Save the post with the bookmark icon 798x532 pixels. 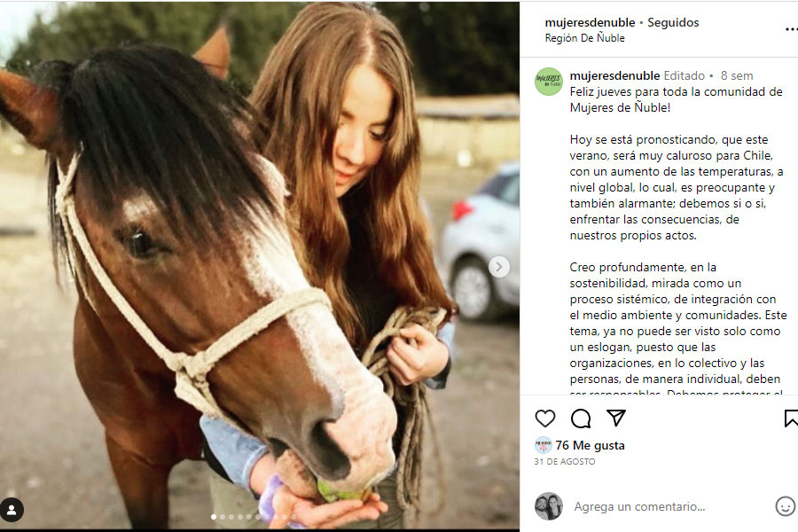click(791, 419)
